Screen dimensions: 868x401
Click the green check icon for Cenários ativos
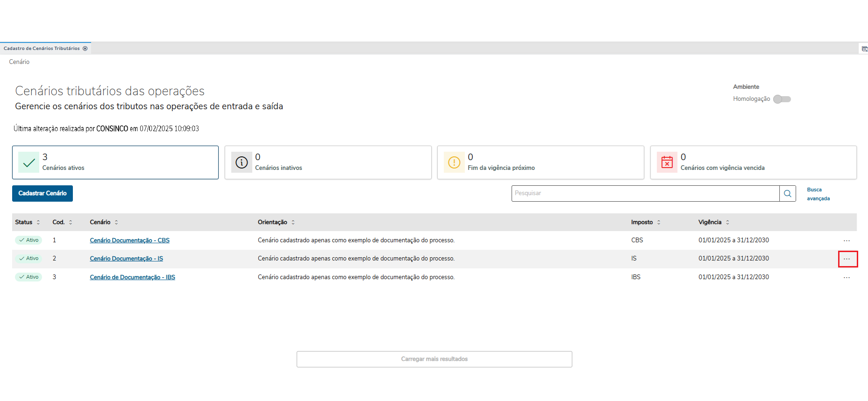point(29,162)
